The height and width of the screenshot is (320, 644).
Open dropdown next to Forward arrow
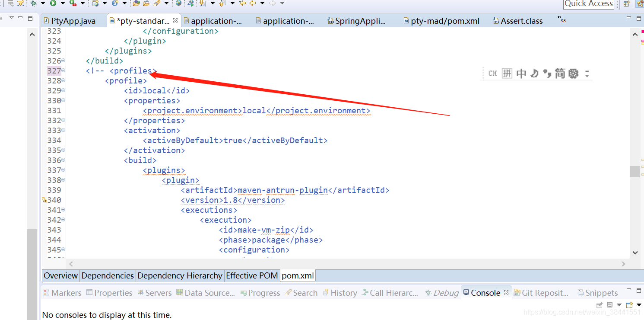click(282, 3)
